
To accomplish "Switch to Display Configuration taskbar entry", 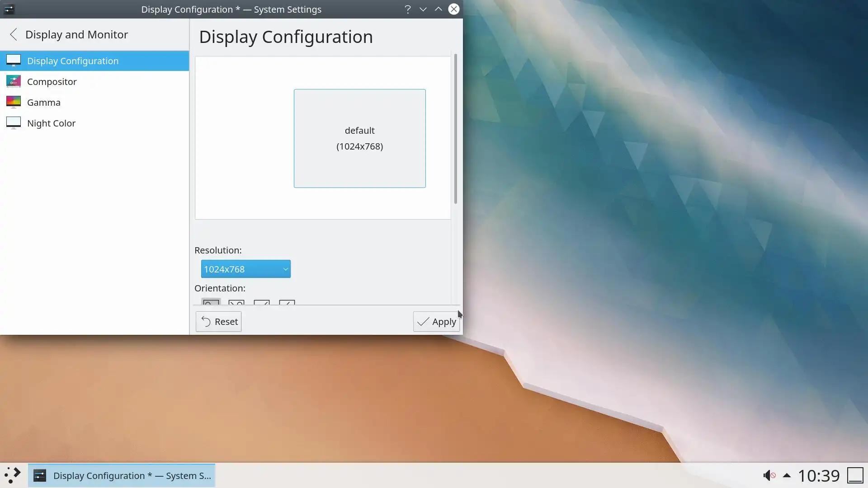I will [x=122, y=475].
